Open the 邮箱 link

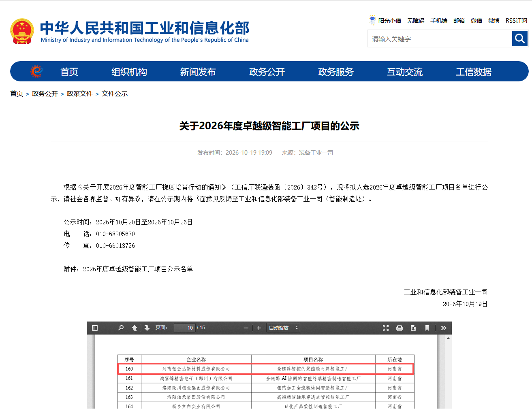tap(459, 21)
